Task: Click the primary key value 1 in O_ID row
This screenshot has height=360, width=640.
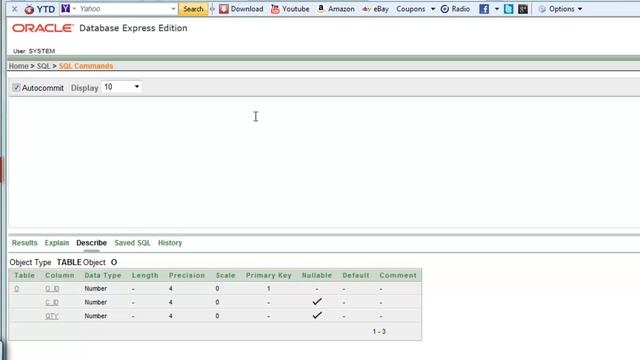Action: click(269, 289)
